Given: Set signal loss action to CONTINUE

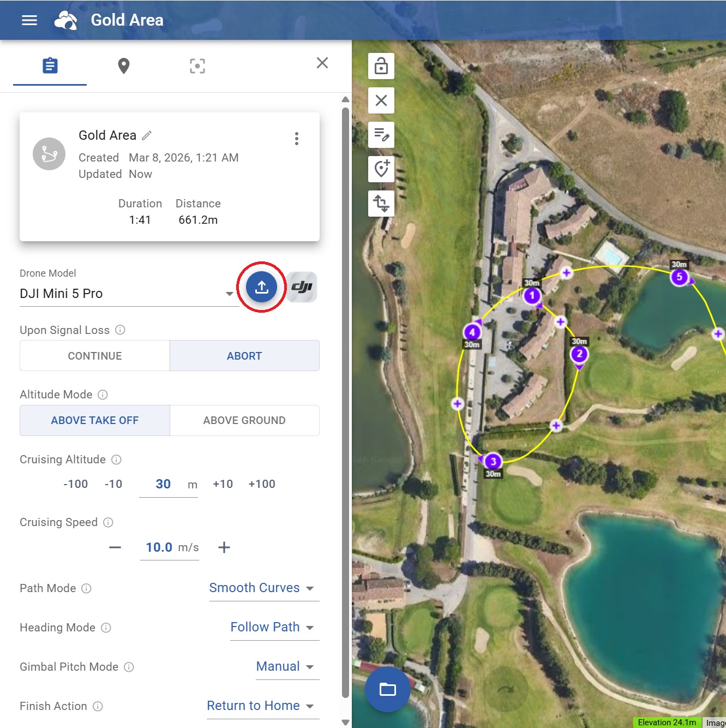Looking at the screenshot, I should pos(95,356).
